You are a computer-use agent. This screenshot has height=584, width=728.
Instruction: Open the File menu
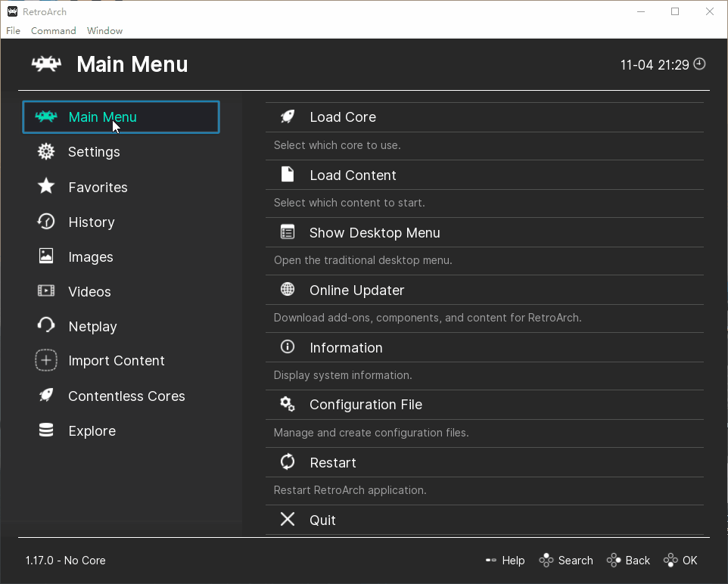coord(13,31)
